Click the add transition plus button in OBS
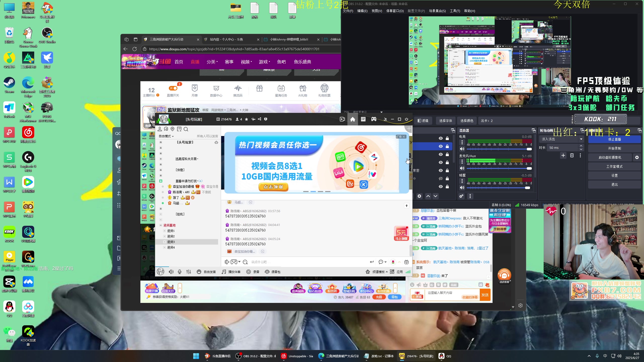The width and height of the screenshot is (644, 362). (x=563, y=156)
